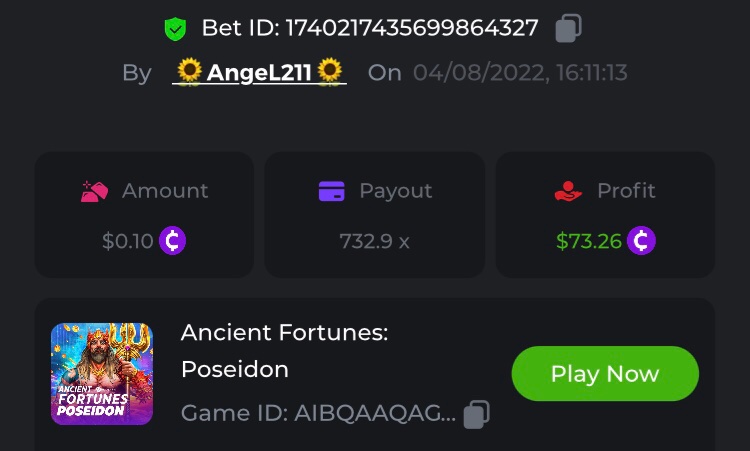
Task: Copy the Bet ID number
Action: (569, 28)
